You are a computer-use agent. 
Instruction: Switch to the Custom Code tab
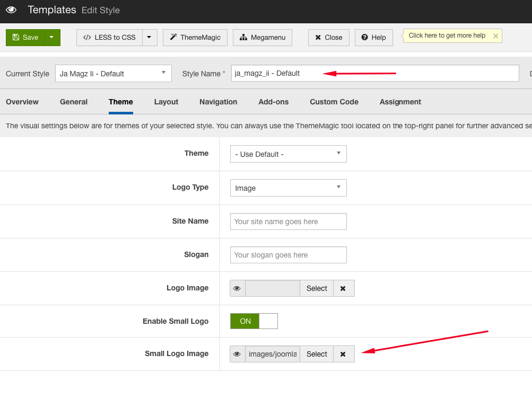(x=334, y=102)
